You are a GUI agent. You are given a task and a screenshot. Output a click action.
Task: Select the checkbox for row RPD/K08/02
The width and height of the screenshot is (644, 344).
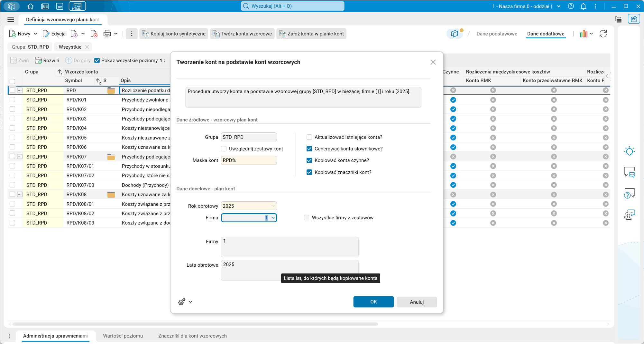click(13, 213)
